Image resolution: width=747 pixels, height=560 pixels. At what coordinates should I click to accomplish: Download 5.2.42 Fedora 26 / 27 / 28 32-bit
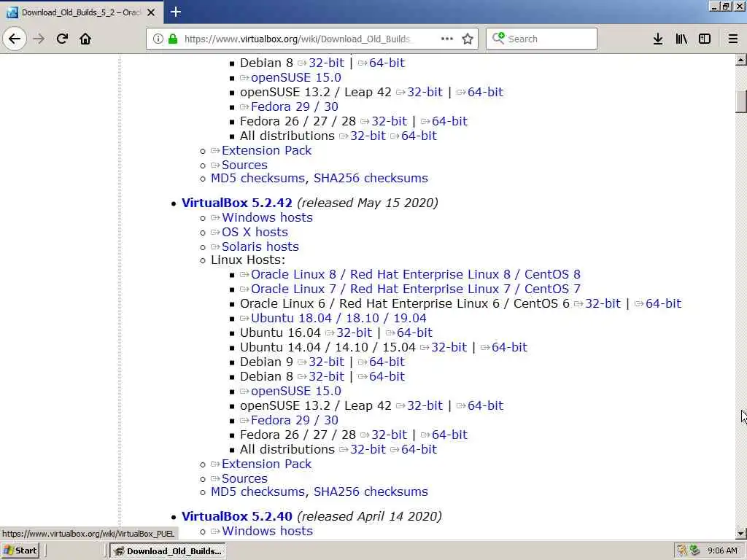tap(390, 435)
